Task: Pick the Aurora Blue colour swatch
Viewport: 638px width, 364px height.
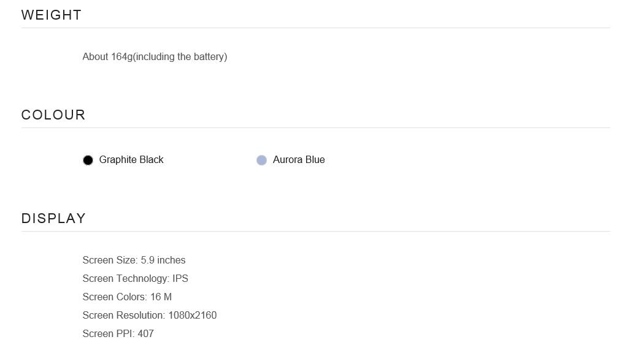Action: (x=261, y=160)
